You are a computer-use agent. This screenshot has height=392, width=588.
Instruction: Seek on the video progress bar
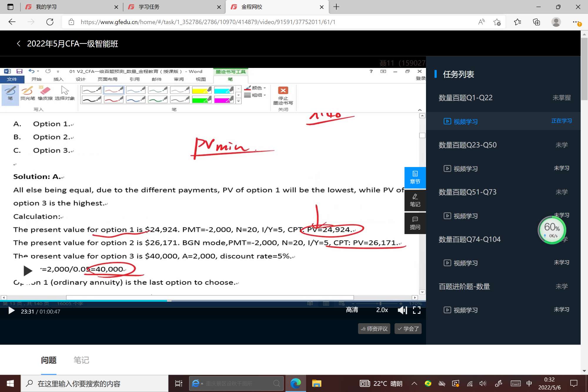(x=213, y=301)
